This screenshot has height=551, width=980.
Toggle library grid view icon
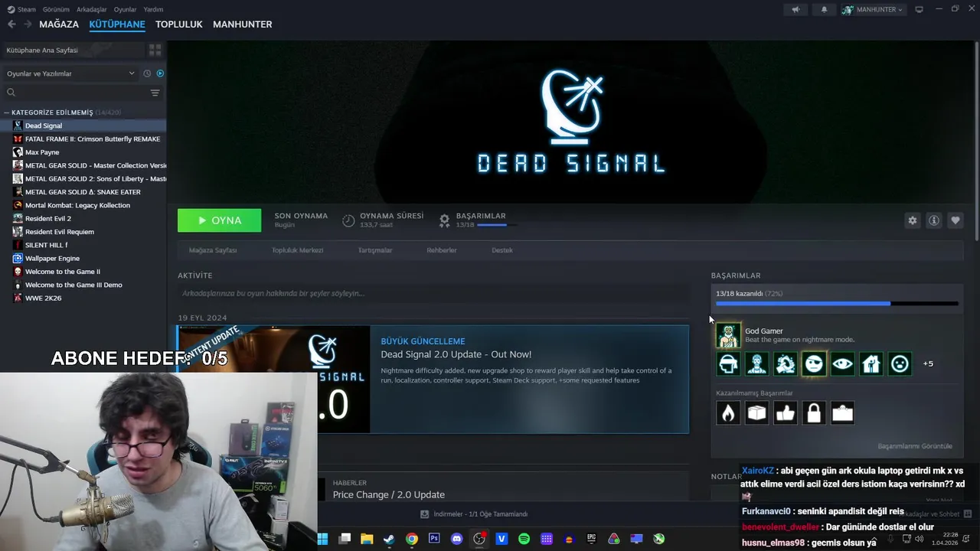pos(155,50)
